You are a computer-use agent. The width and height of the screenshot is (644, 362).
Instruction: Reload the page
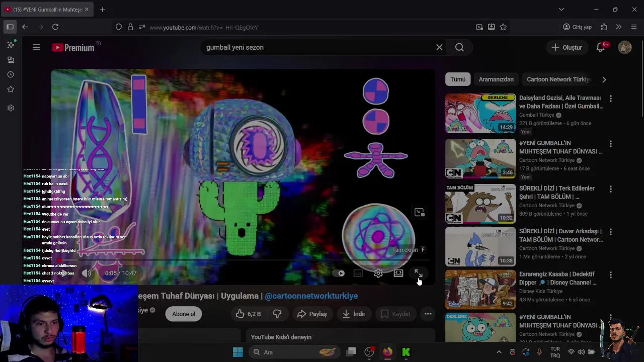55,27
